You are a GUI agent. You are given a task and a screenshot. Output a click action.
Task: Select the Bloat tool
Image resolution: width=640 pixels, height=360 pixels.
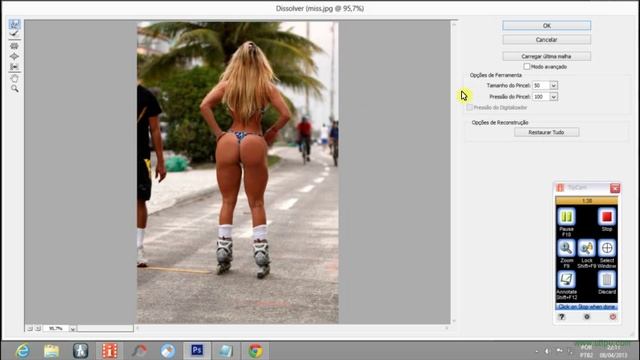click(x=14, y=56)
